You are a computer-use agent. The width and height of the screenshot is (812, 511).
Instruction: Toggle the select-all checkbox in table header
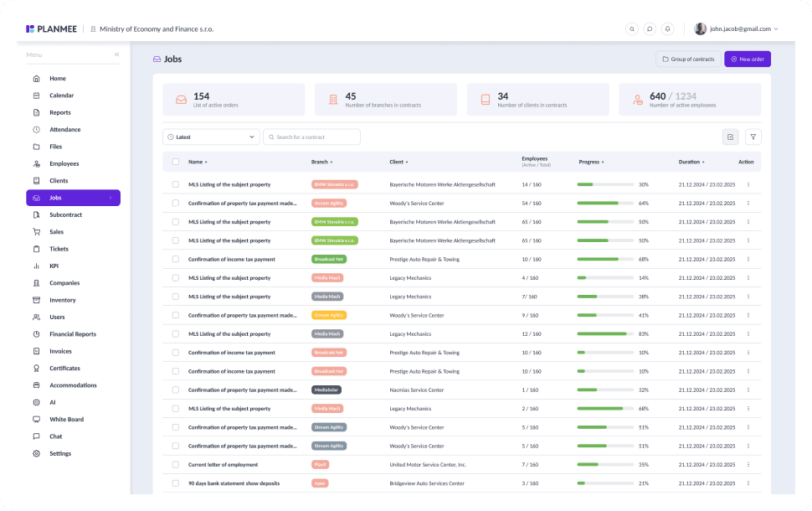point(176,162)
